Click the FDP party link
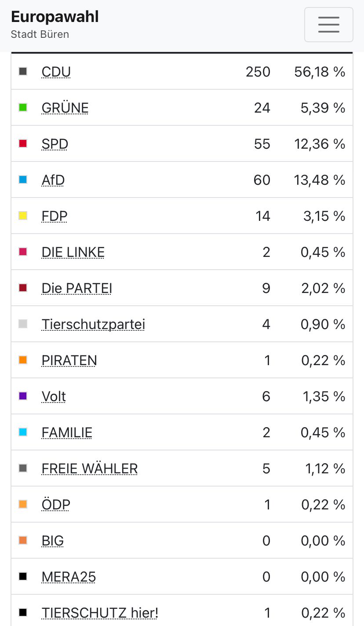The height and width of the screenshot is (626, 364). pyautogui.click(x=55, y=216)
